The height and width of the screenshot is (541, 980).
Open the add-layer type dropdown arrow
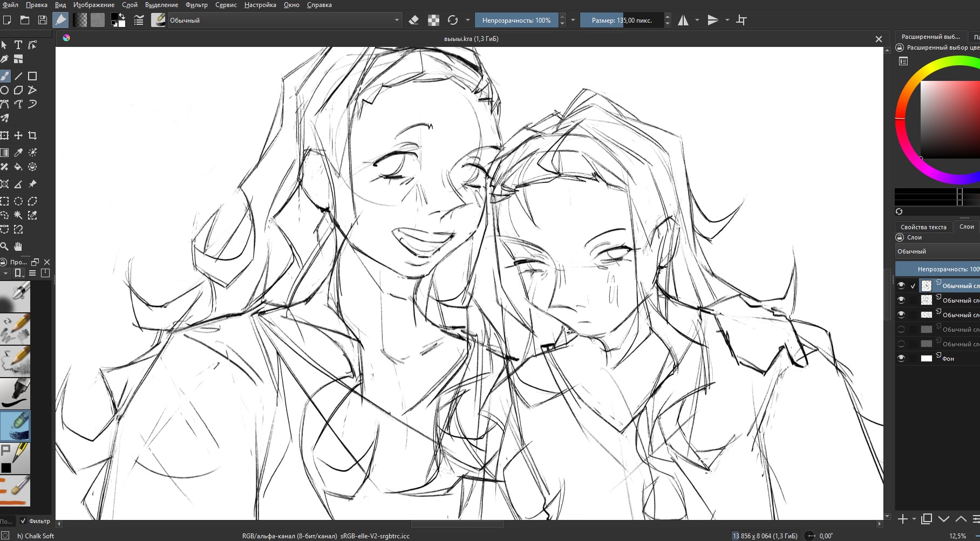(914, 519)
